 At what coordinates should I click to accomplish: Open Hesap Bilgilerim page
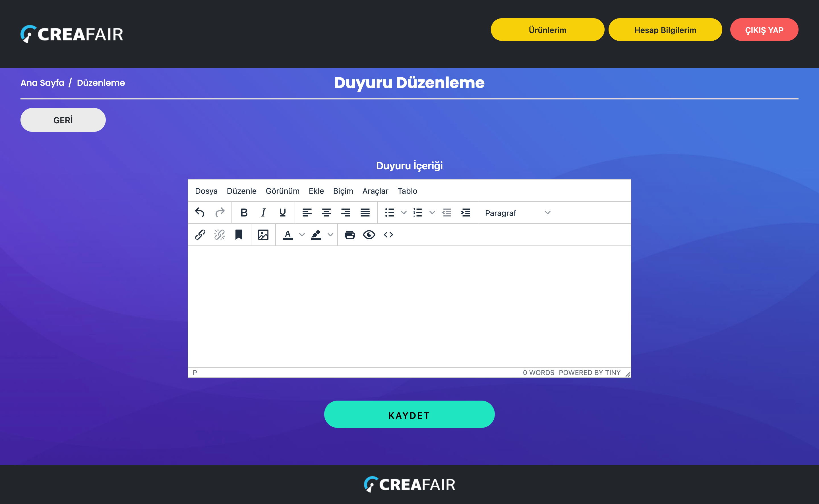665,30
